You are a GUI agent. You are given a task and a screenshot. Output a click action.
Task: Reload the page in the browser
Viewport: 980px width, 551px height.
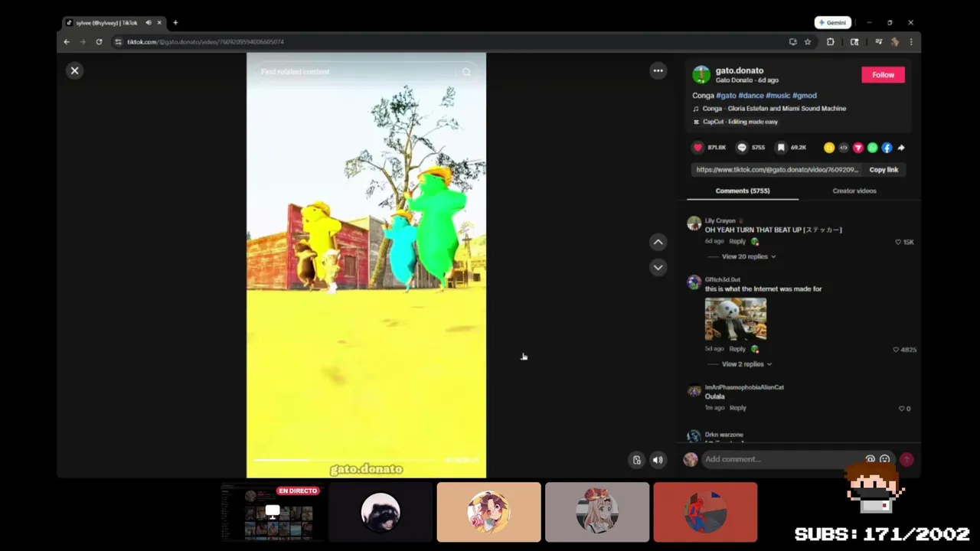[x=99, y=42]
